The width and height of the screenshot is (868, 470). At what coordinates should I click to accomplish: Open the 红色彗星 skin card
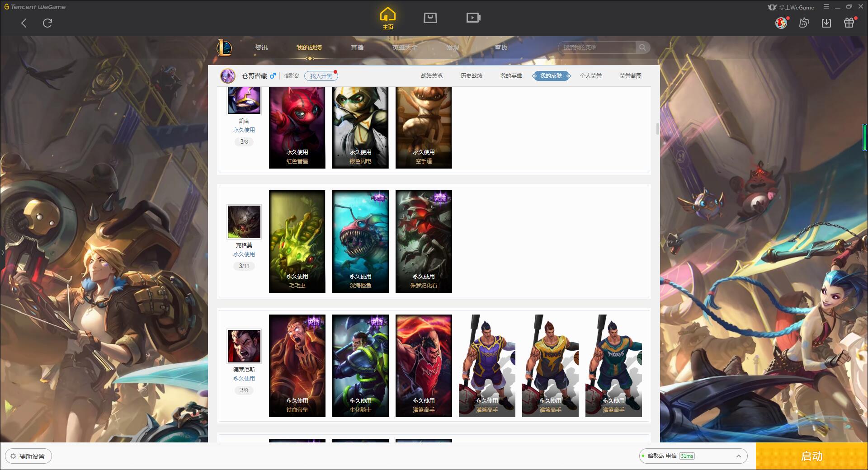(297, 127)
